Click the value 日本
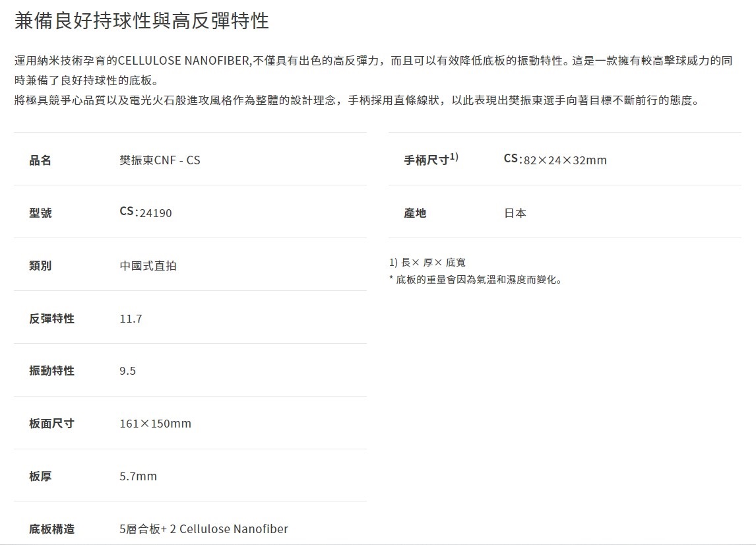Viewport: 756px width, 545px height. 515,212
